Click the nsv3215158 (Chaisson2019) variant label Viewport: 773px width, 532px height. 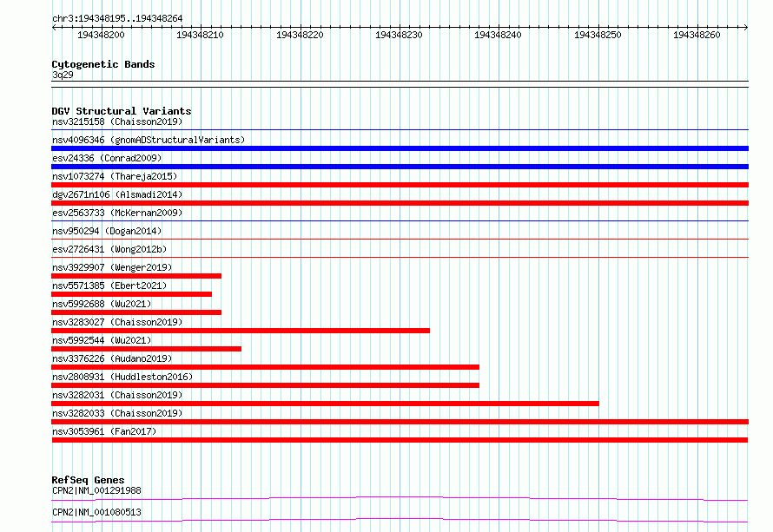point(117,122)
